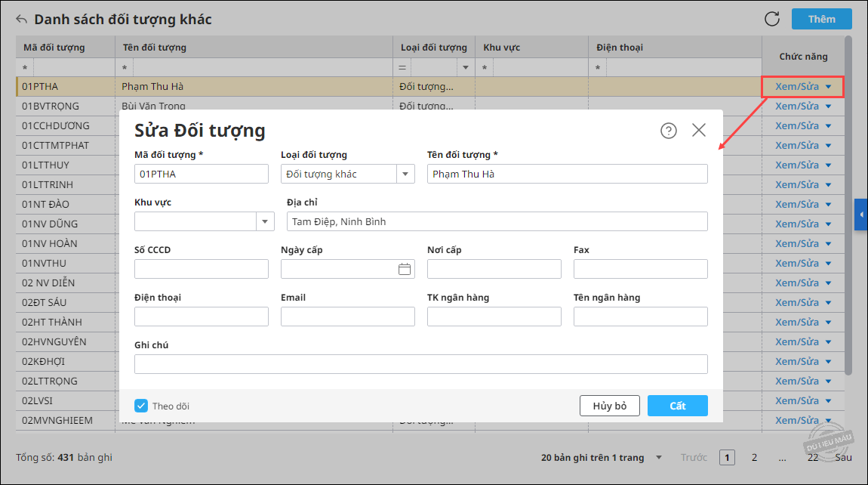Click the vertical scrollbar of the list
Image resolution: width=868 pixels, height=485 pixels.
(848, 205)
